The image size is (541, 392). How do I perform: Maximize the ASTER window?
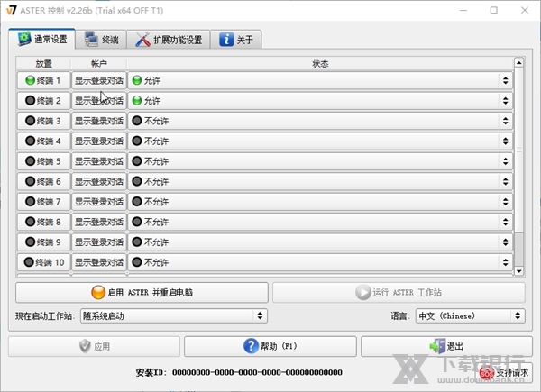[x=494, y=10]
